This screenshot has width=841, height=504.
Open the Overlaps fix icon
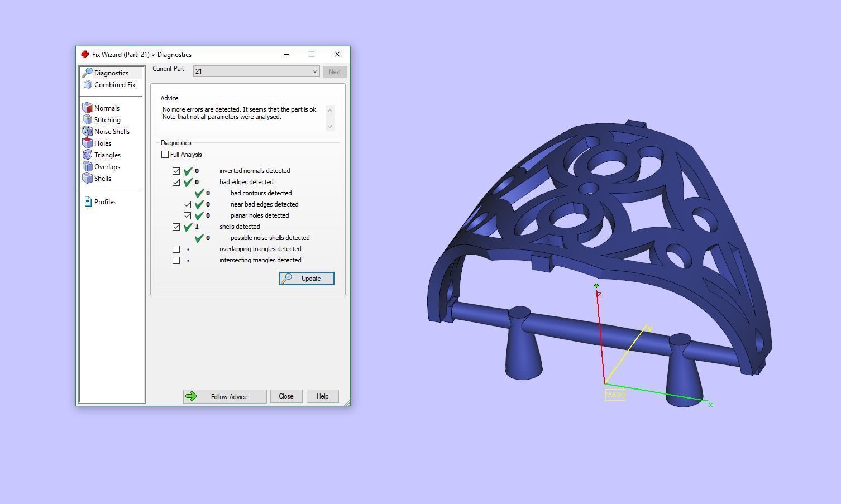pos(88,167)
